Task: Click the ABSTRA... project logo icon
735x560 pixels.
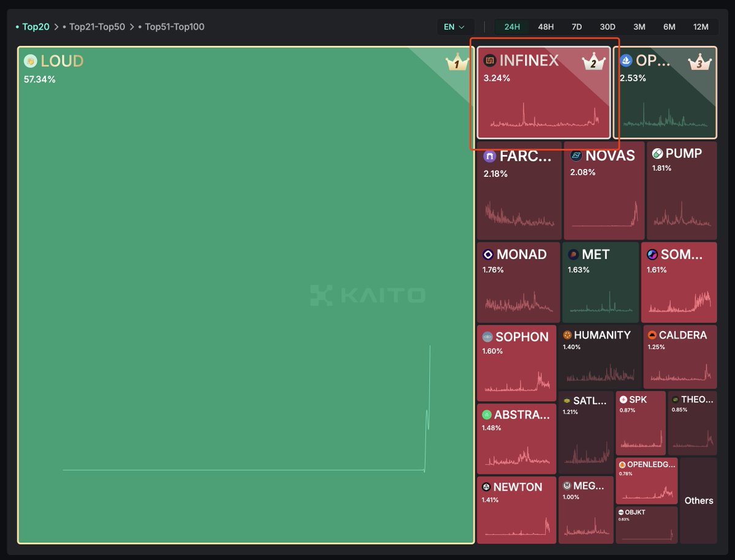Action: tap(487, 414)
